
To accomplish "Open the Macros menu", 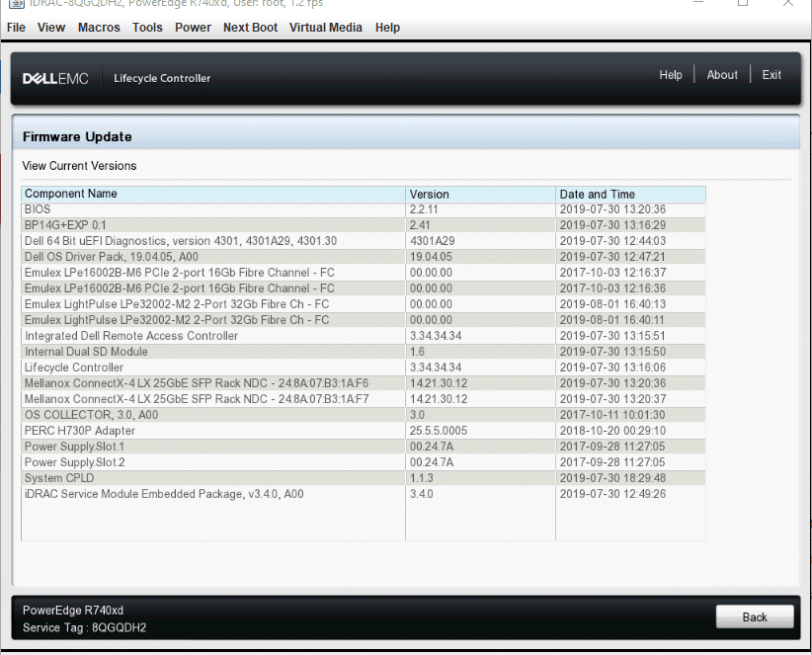I will (99, 28).
